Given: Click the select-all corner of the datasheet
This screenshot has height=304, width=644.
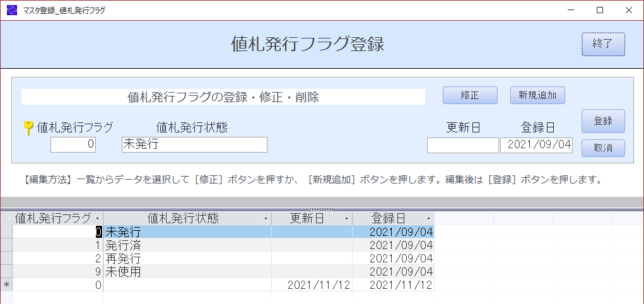Looking at the screenshot, I should pos(6,218).
